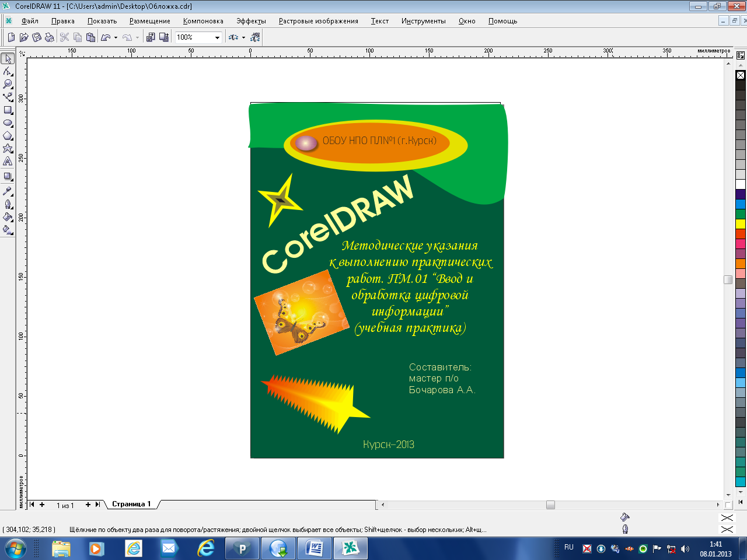Viewport: 747px width, 560px height.
Task: Click the navigator box at scrollbar corner
Action: coord(728,505)
